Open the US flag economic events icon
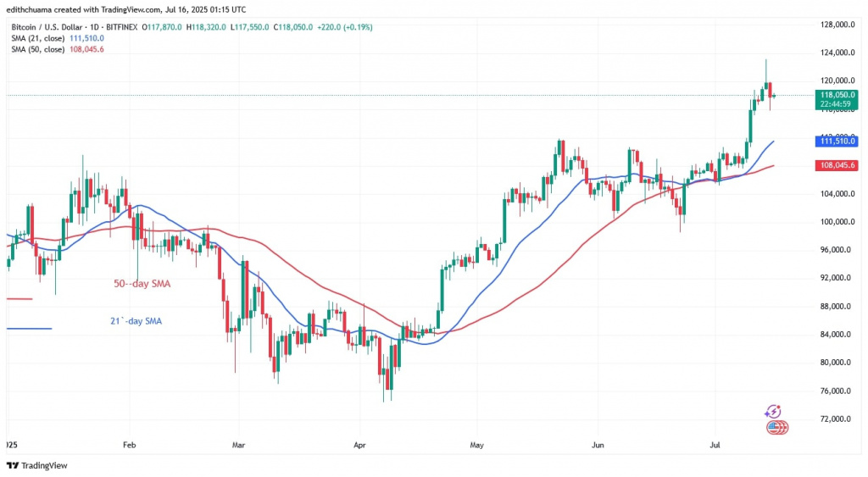868x477 pixels. (x=776, y=427)
